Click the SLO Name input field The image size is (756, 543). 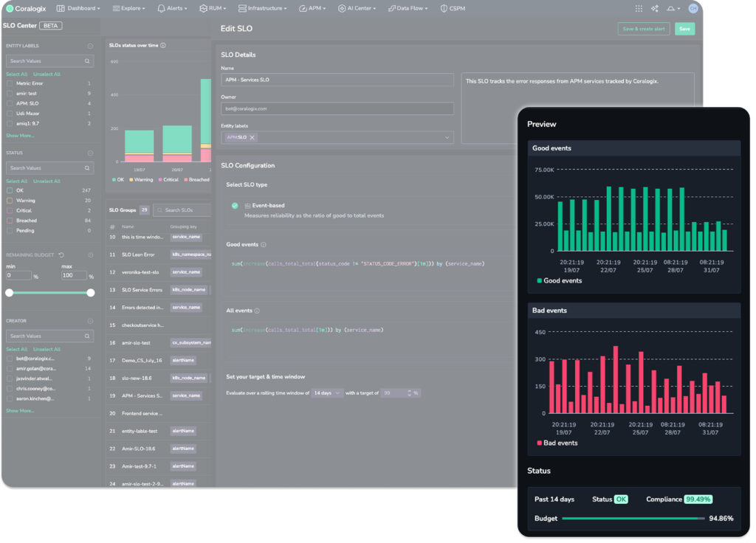click(337, 80)
